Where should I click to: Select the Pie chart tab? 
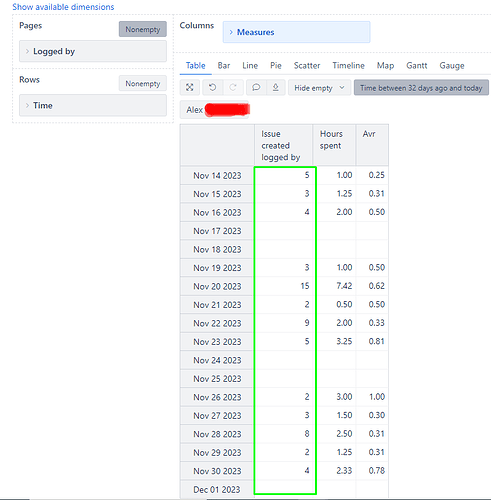(x=276, y=65)
